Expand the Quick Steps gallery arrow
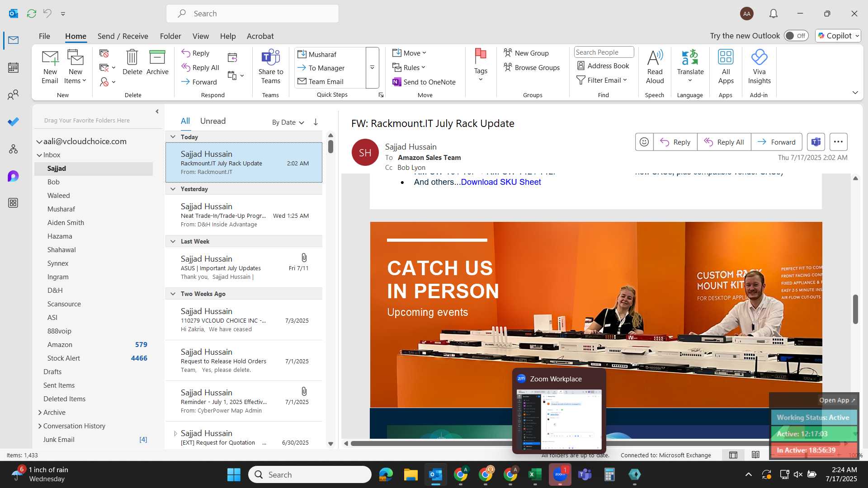868x488 pixels. pos(372,68)
